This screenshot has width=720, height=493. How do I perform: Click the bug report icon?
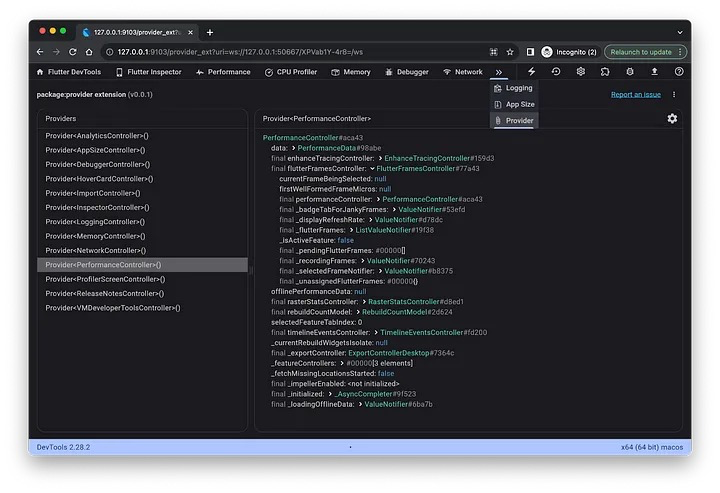pos(630,72)
